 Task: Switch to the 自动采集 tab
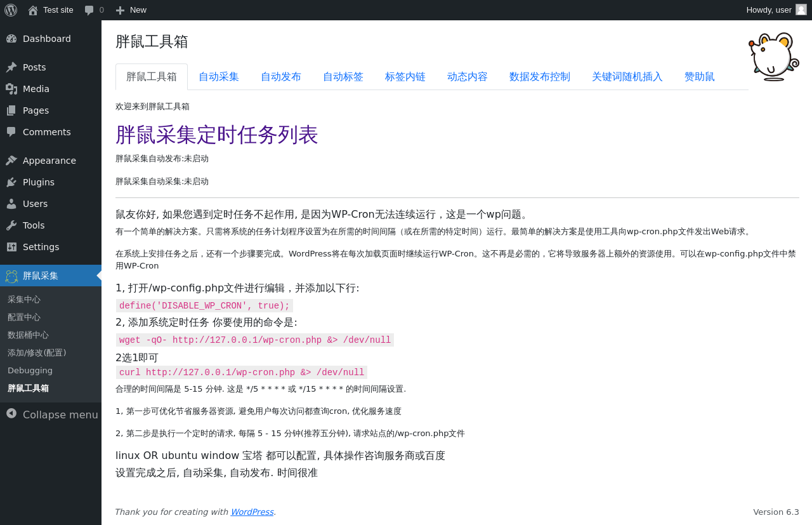click(219, 77)
